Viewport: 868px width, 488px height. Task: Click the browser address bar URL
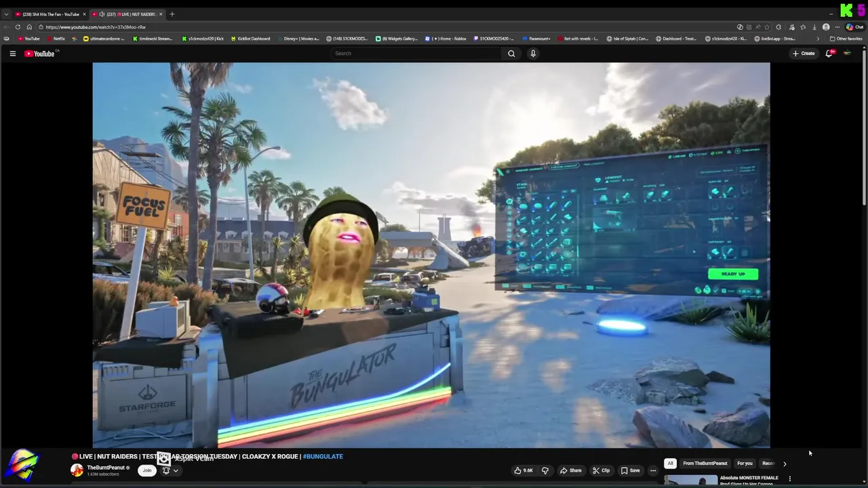pos(96,27)
